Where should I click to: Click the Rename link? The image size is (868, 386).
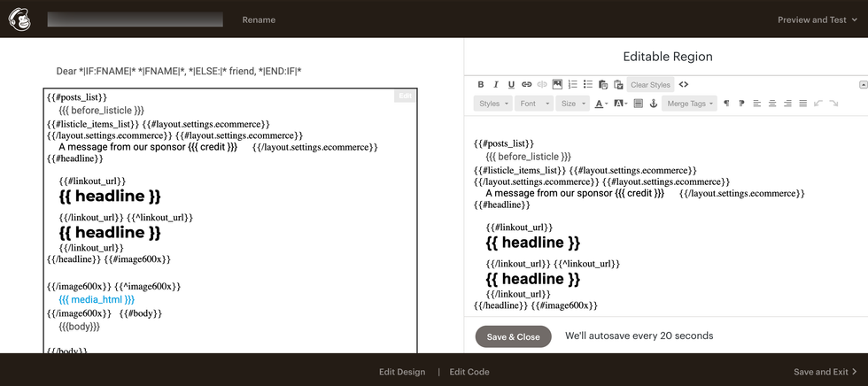pyautogui.click(x=259, y=19)
